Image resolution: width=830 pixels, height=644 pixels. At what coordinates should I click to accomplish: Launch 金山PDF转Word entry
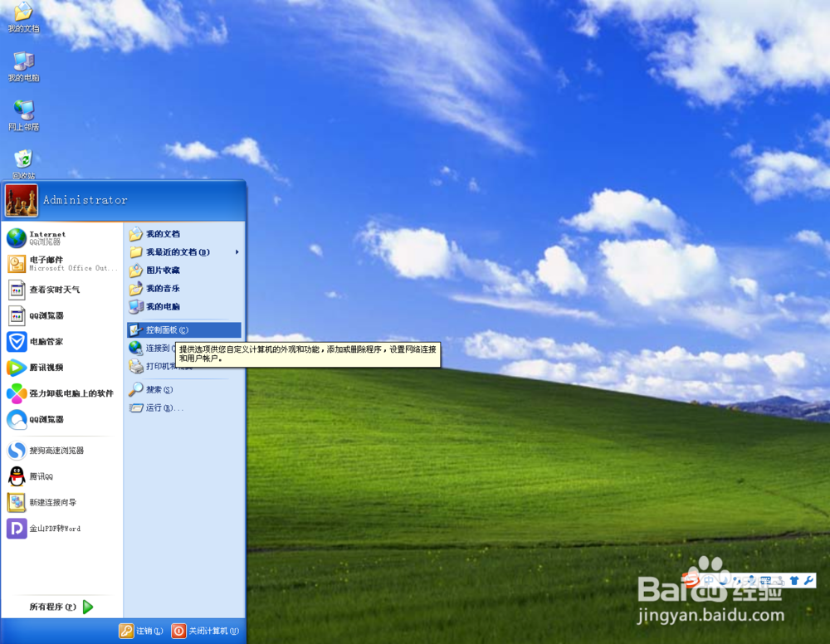62,528
